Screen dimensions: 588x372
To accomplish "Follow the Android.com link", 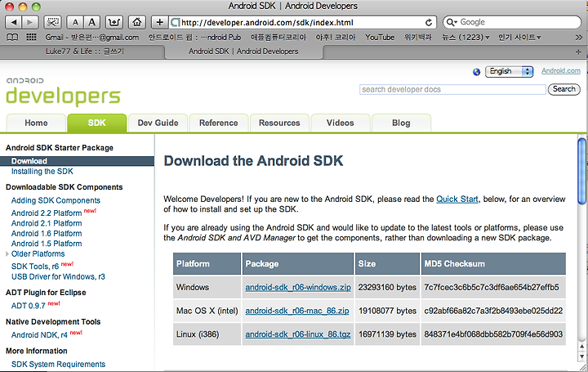I will pos(560,70).
